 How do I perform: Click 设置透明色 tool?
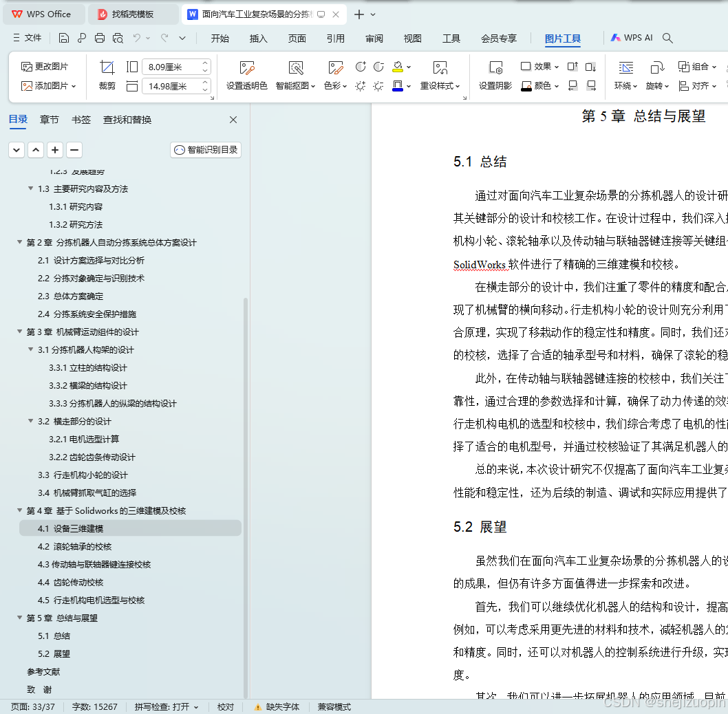(246, 76)
